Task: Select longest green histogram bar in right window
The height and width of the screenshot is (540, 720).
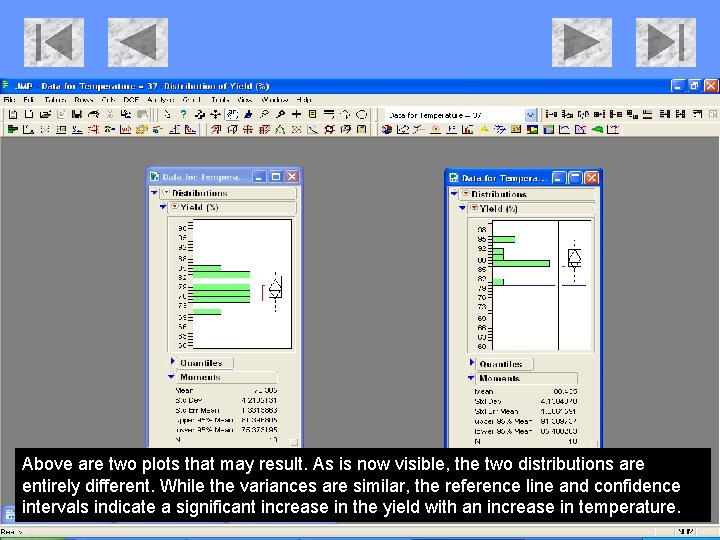Action: (521, 264)
